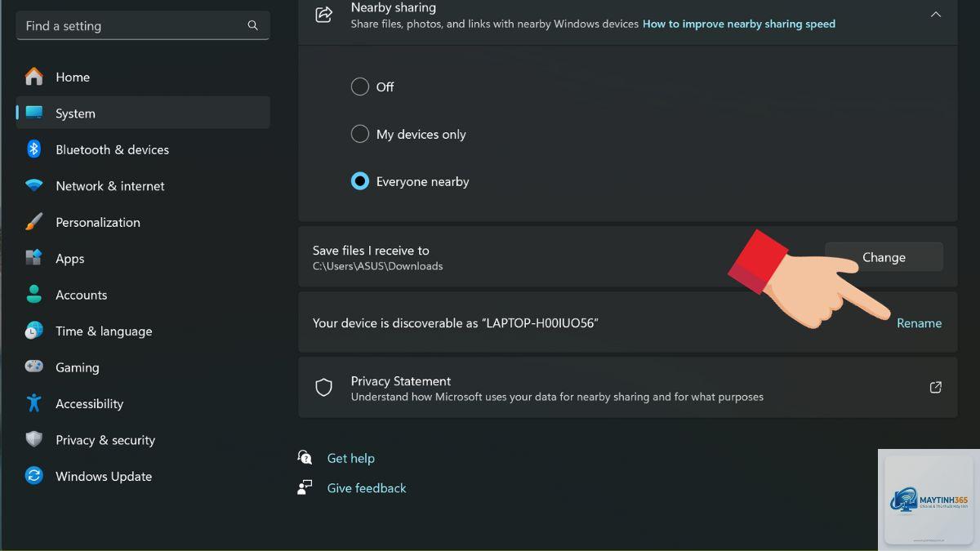Click the Get help link
Viewport: 980px width, 551px height.
coord(351,459)
